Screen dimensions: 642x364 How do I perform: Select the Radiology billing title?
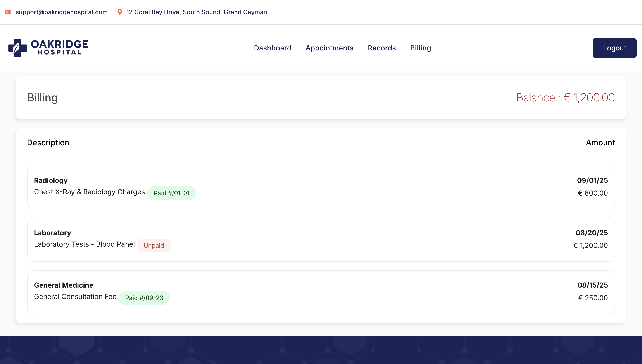click(51, 180)
